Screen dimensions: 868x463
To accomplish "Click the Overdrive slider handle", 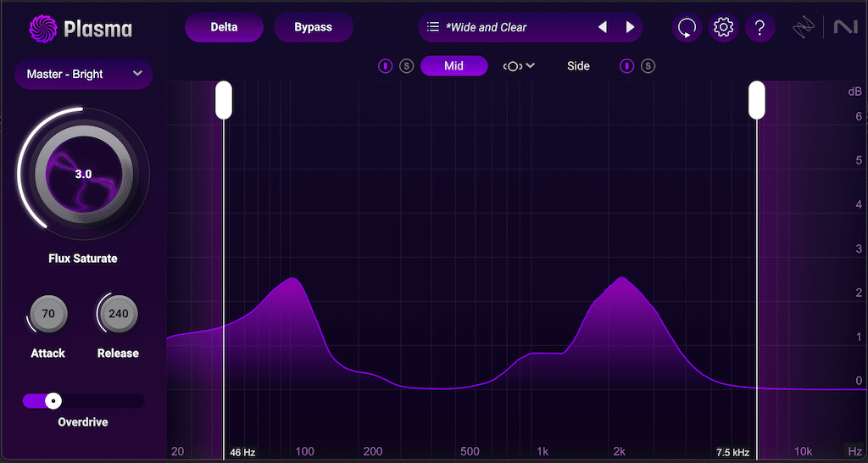I will pos(53,401).
